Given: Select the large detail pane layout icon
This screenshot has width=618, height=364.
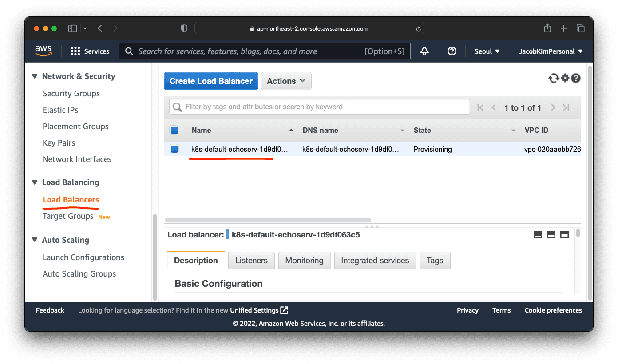Looking at the screenshot, I should [564, 234].
